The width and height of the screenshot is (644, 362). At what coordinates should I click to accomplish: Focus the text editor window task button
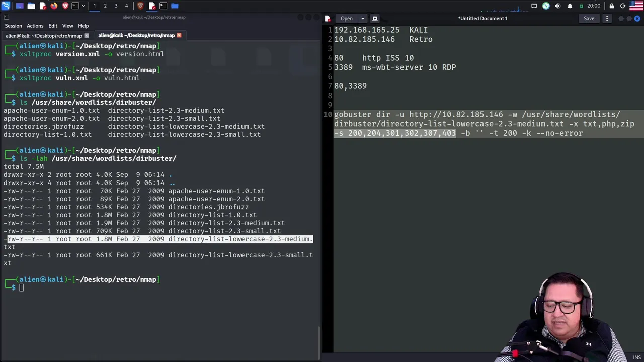click(x=152, y=6)
